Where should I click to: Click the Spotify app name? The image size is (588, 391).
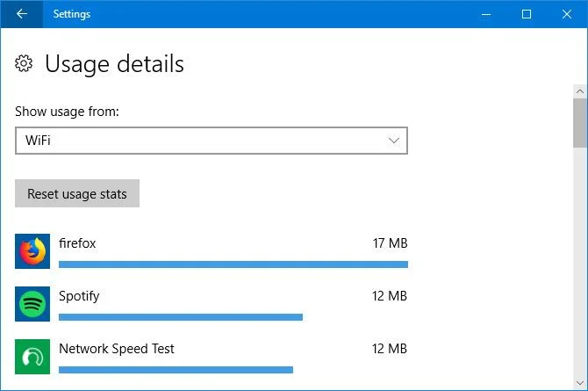(79, 296)
